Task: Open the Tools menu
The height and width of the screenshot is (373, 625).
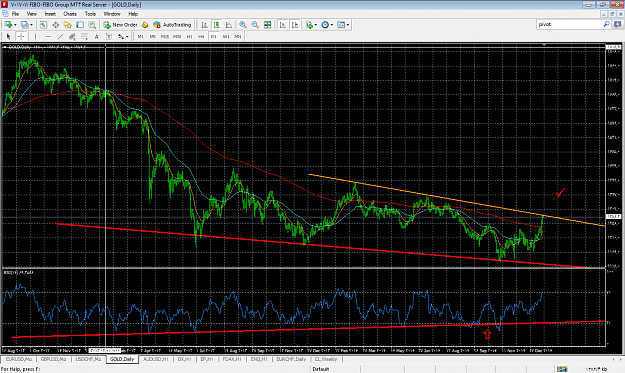Action: coord(90,14)
